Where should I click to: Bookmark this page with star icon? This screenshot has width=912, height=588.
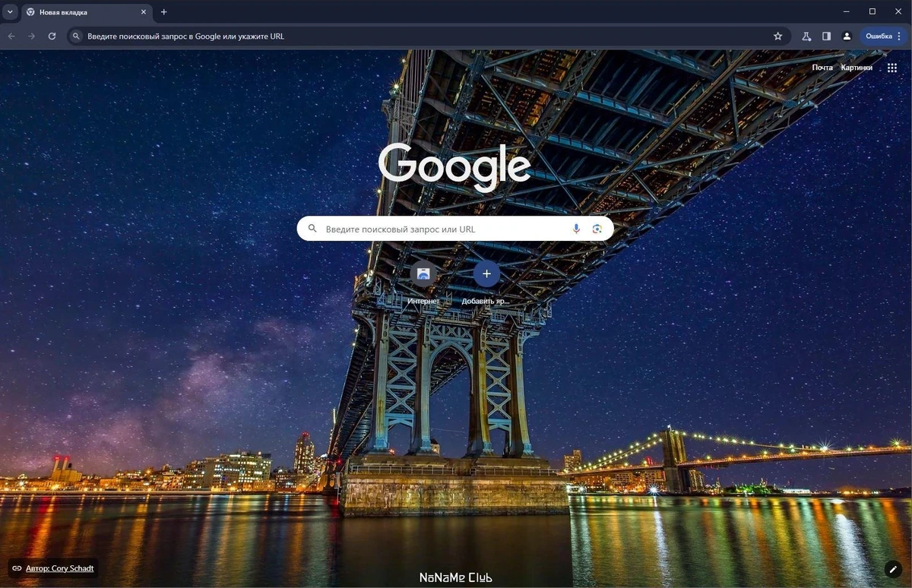pyautogui.click(x=777, y=36)
